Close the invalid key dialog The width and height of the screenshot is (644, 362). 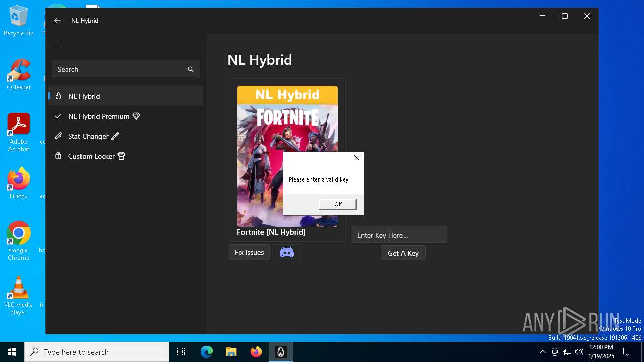coord(357,158)
